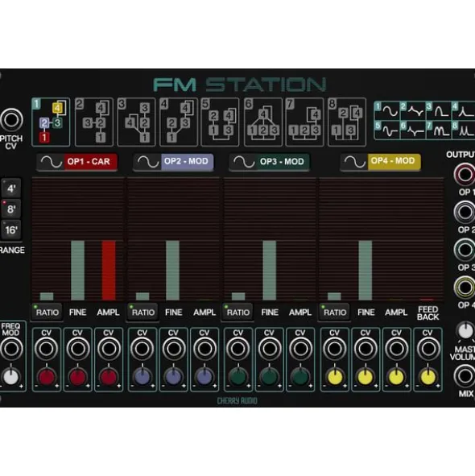This screenshot has width=475, height=476.
Task: Click the OP1 FINE bar slider
Action: pyautogui.click(x=78, y=271)
